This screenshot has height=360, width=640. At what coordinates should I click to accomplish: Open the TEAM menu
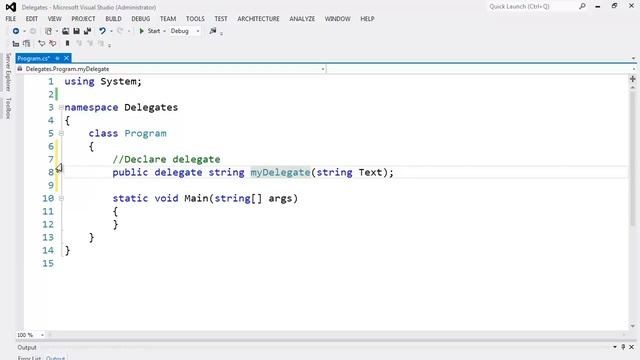(x=168, y=19)
